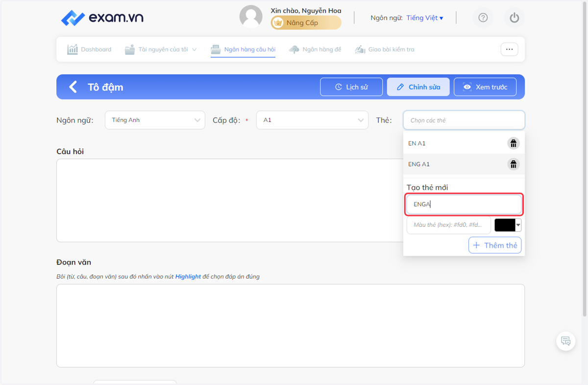Image resolution: width=588 pixels, height=385 pixels.
Task: Click the new tag name field containing ENGA
Action: pos(464,204)
